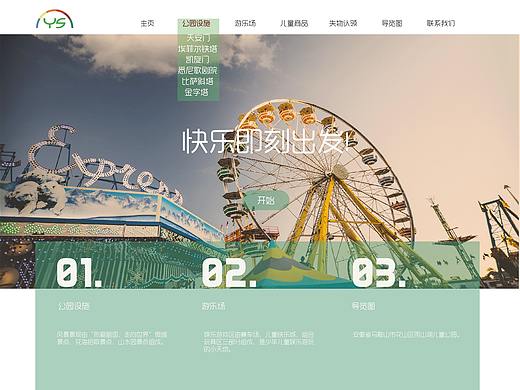Select 比萨斜塔 in the dropdown menu
The width and height of the screenshot is (520, 390).
coord(198,81)
